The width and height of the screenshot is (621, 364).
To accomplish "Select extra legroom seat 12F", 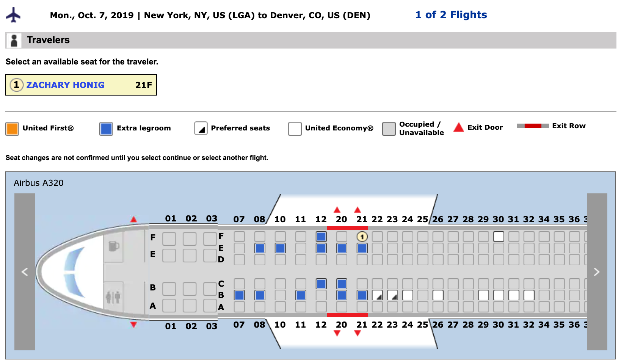I will click(321, 237).
